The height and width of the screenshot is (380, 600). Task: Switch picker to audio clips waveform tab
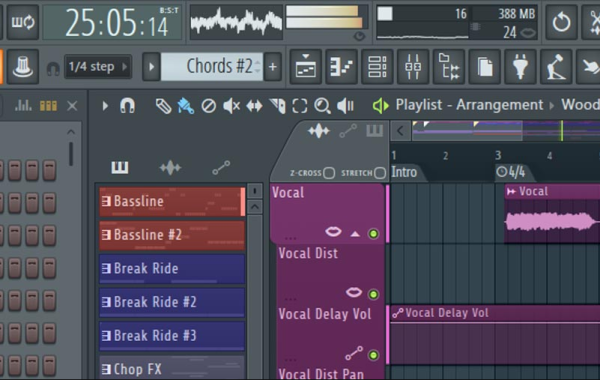[x=170, y=167]
